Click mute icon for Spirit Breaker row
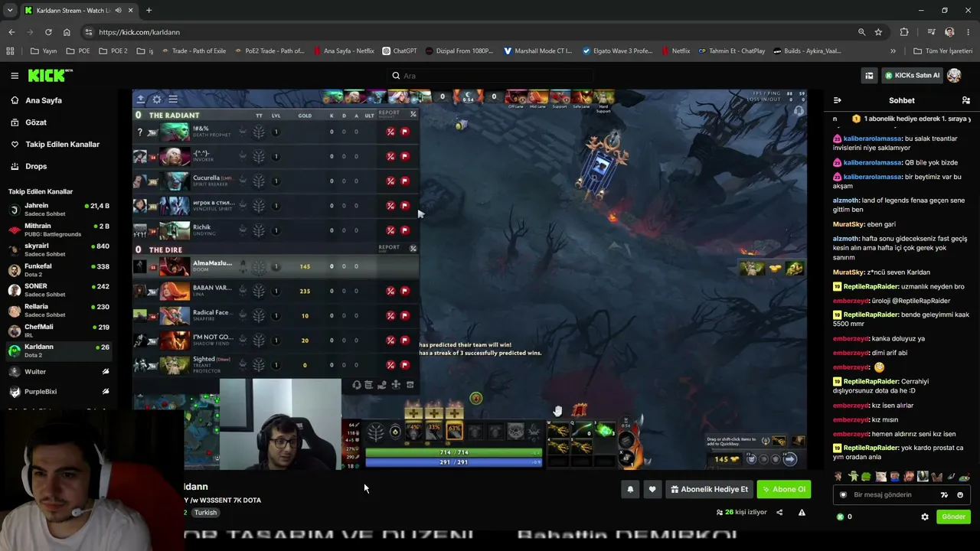 (390, 181)
